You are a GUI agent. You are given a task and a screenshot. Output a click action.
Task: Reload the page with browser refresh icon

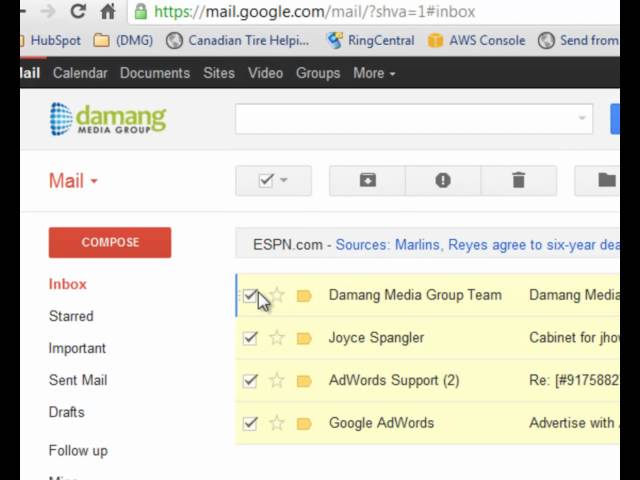pos(78,11)
